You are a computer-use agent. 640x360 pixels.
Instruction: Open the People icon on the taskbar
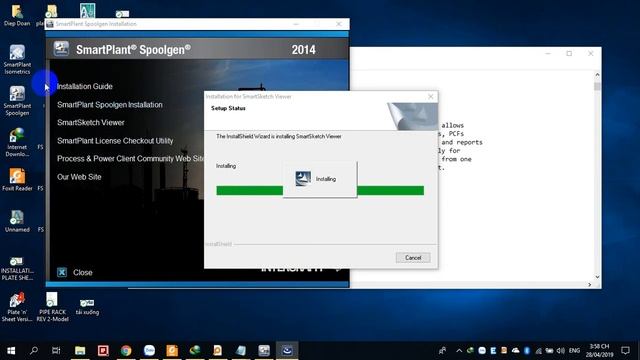442,351
